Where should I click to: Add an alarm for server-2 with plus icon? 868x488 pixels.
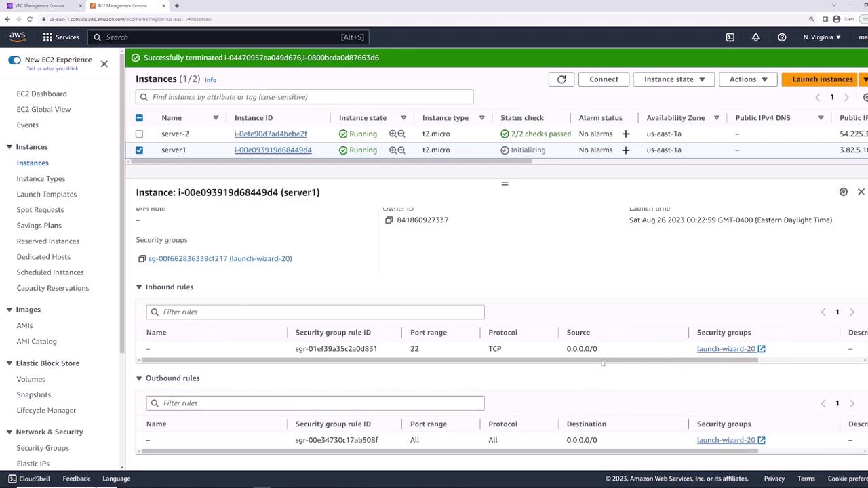[x=625, y=134]
